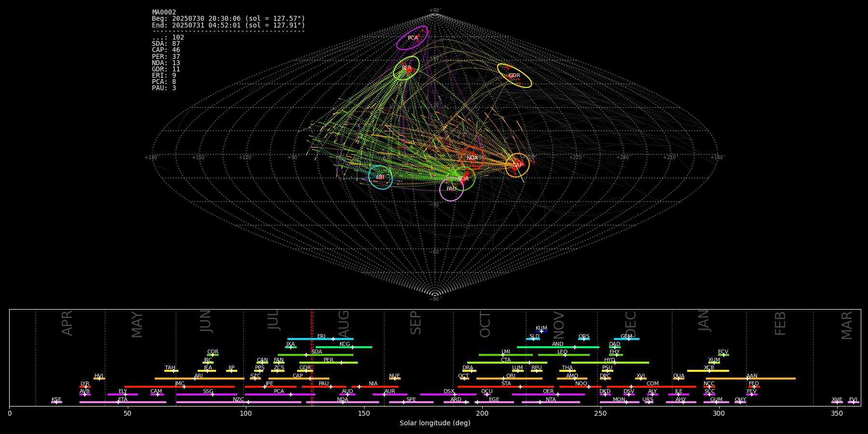Click the AND shower bar in timeline

pyautogui.click(x=558, y=347)
